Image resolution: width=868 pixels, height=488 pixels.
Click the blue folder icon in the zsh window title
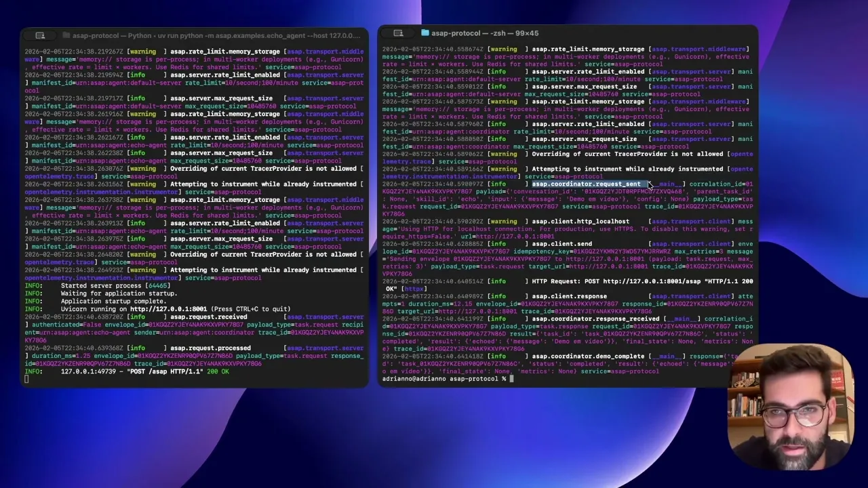pyautogui.click(x=425, y=33)
